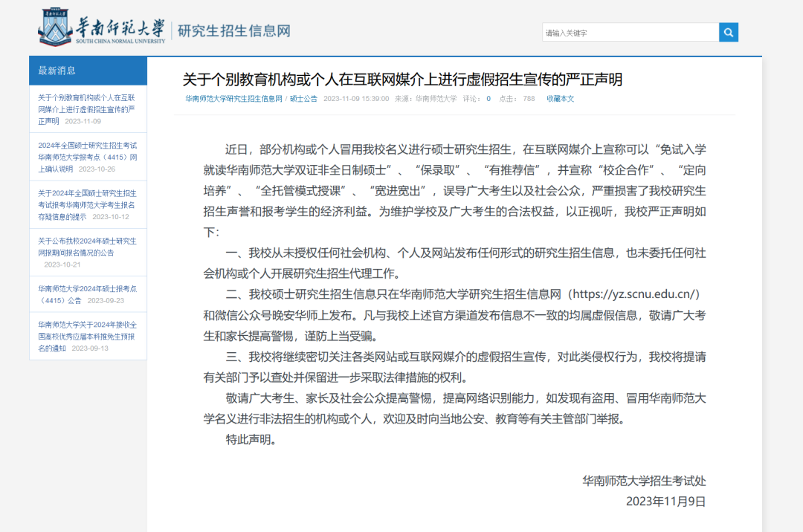Click the 华南师范大学研究生招生考试处 signature line
803x532 pixels.
click(x=644, y=481)
